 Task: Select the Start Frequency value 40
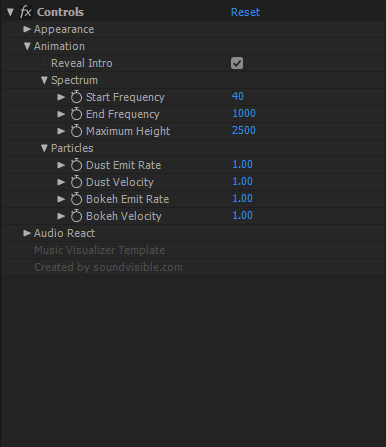pos(238,96)
